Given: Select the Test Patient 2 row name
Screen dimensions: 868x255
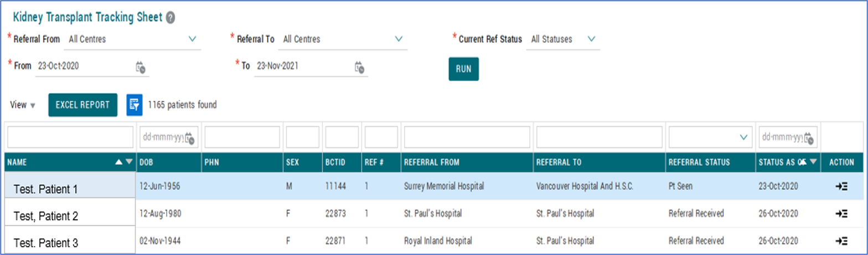Looking at the screenshot, I should pyautogui.click(x=46, y=216).
